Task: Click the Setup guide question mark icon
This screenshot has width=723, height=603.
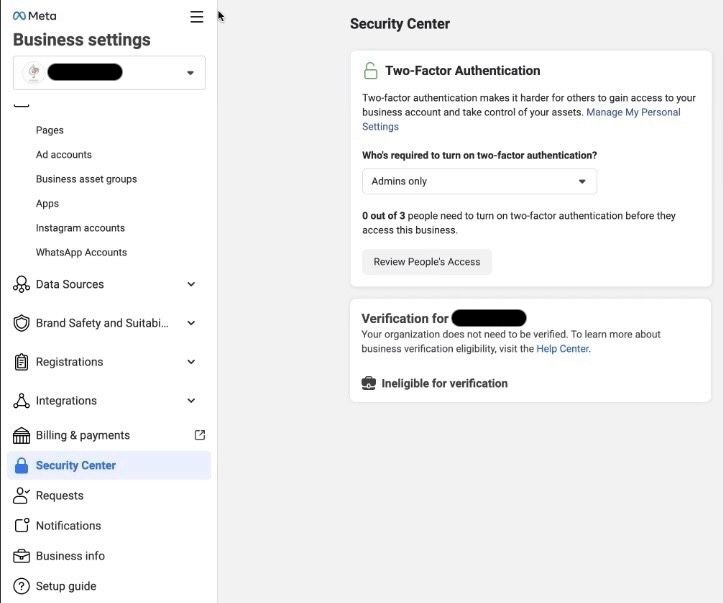Action: click(21, 586)
